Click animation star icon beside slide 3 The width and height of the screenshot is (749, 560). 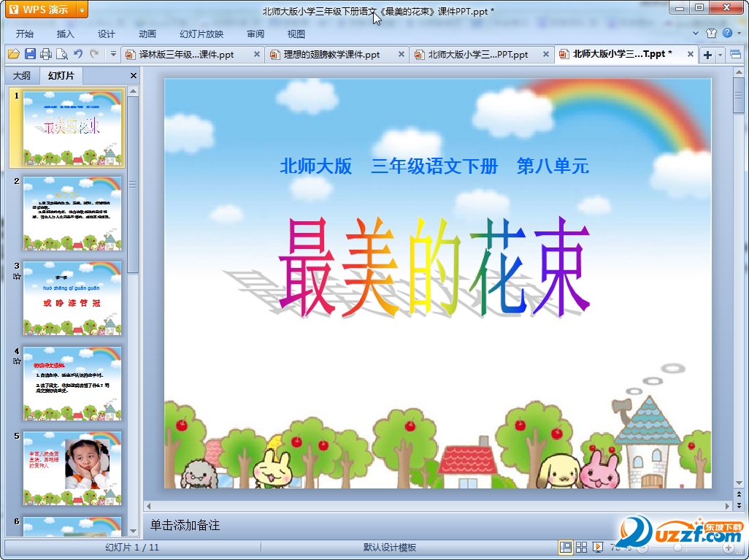tap(17, 276)
